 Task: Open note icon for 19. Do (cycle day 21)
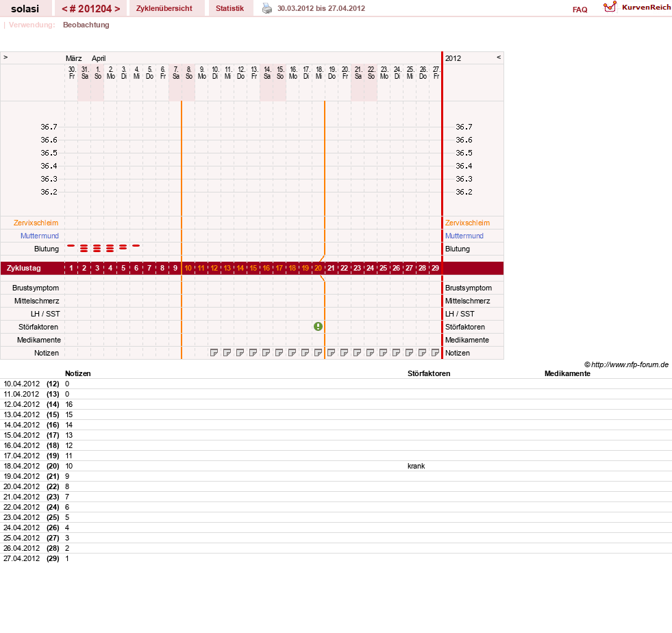(331, 353)
